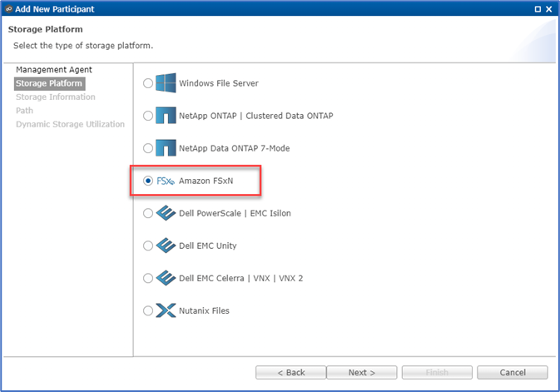Image resolution: width=560 pixels, height=392 pixels.
Task: Choose the NetApp Data ONTAP 7-Mode radio button
Action: point(148,148)
